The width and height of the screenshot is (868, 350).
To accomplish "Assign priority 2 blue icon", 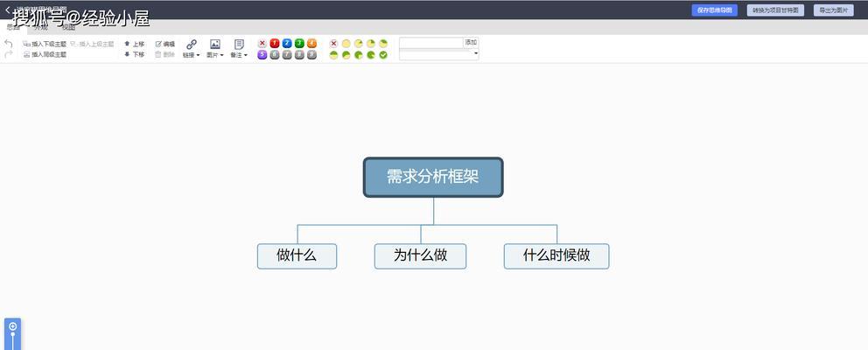I will [287, 43].
